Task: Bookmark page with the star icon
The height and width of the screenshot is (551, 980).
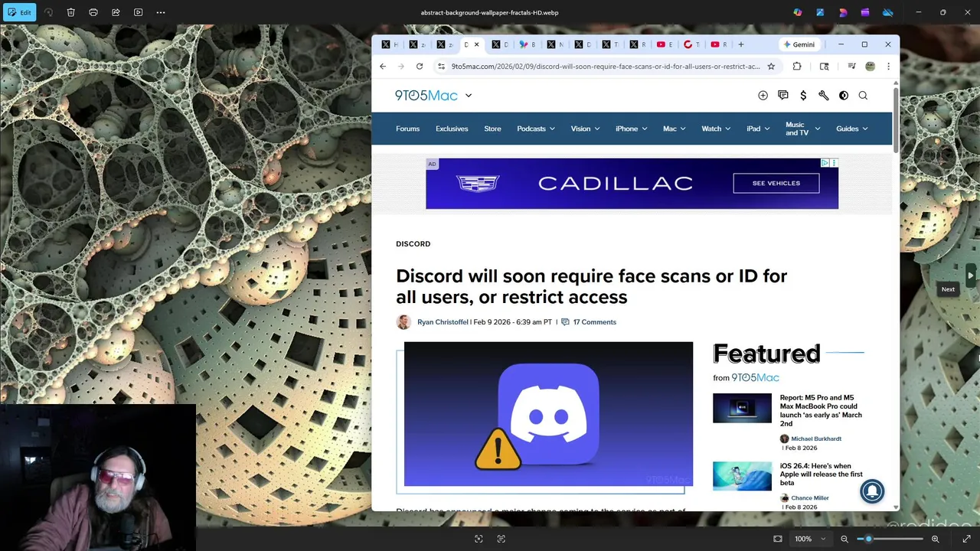Action: (771, 67)
